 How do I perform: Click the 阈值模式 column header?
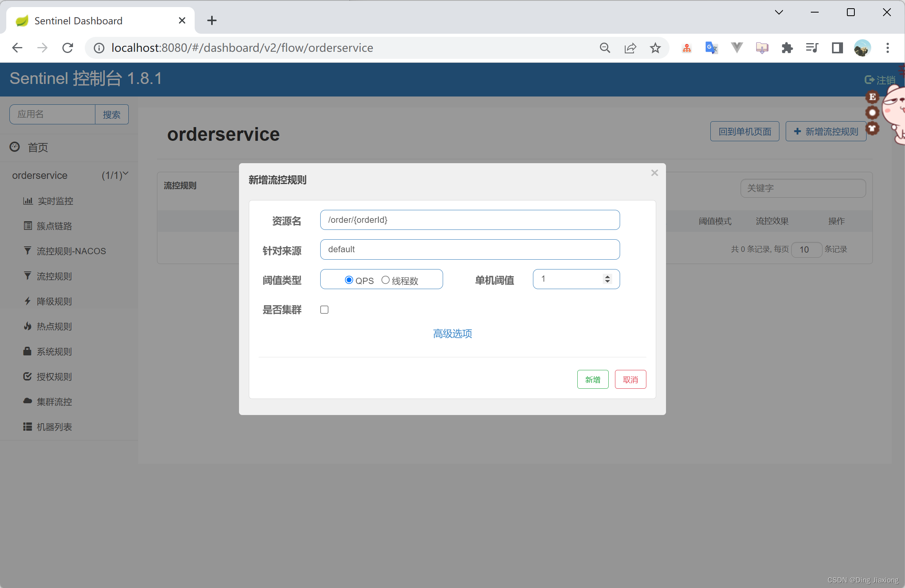715,221
